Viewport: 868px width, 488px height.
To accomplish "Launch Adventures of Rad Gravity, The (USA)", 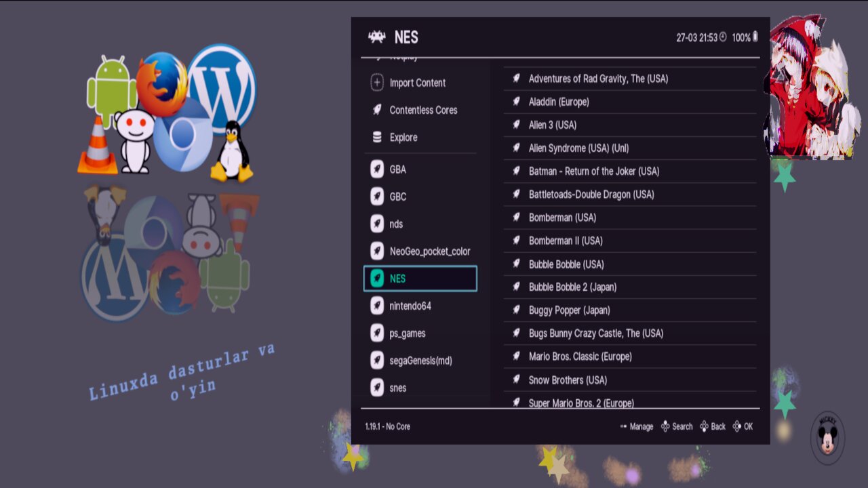I will tap(629, 79).
